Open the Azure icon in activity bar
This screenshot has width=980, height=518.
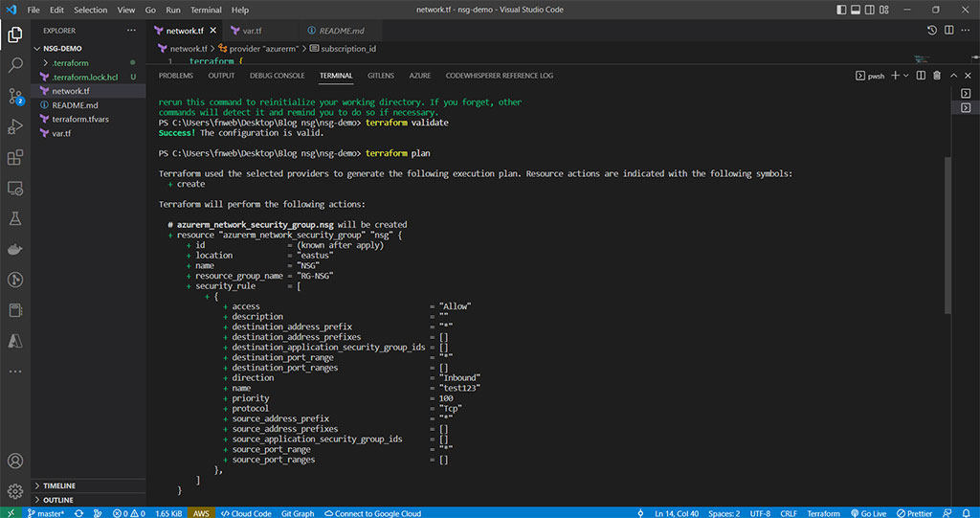[15, 341]
